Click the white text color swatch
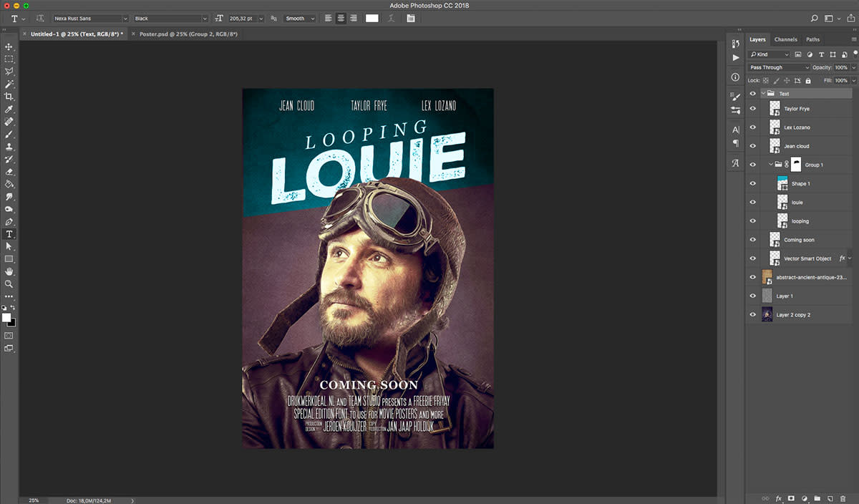Viewport: 859px width, 504px height. tap(372, 19)
